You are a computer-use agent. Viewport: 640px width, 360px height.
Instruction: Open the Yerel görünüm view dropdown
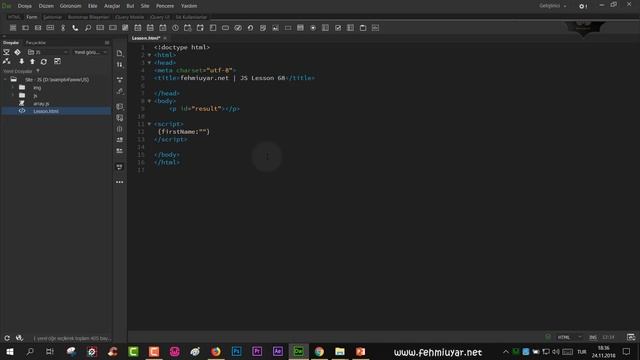pos(90,52)
